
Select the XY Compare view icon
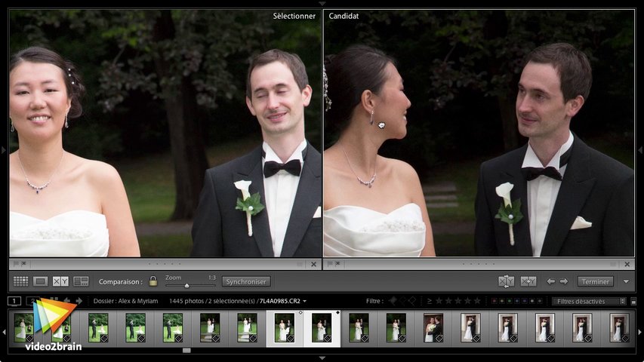pos(60,281)
